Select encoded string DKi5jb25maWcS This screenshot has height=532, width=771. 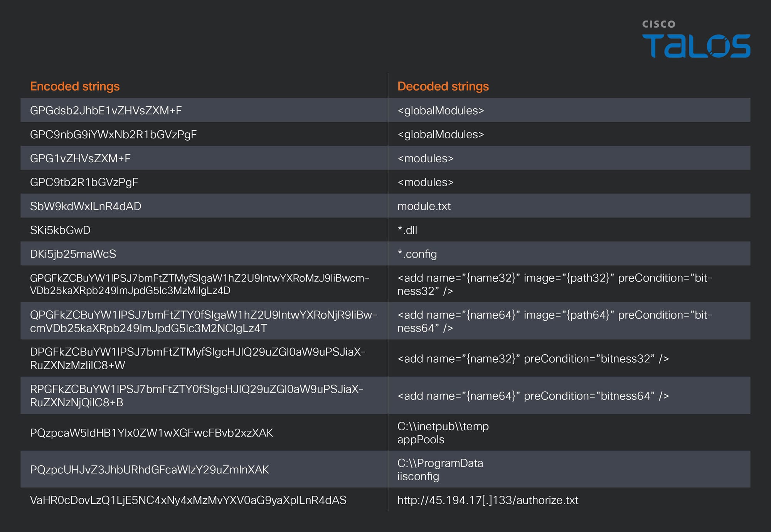[73, 254]
